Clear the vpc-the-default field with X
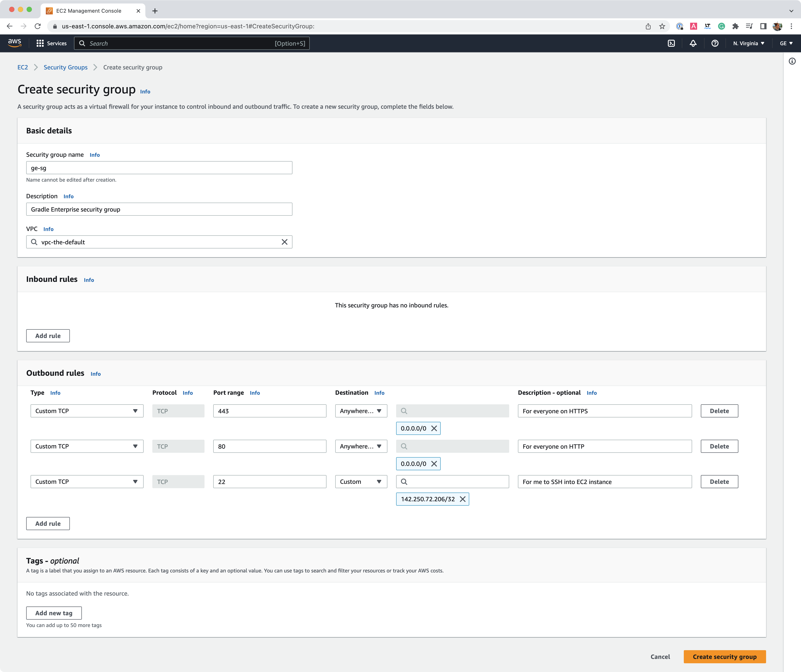 pos(284,241)
